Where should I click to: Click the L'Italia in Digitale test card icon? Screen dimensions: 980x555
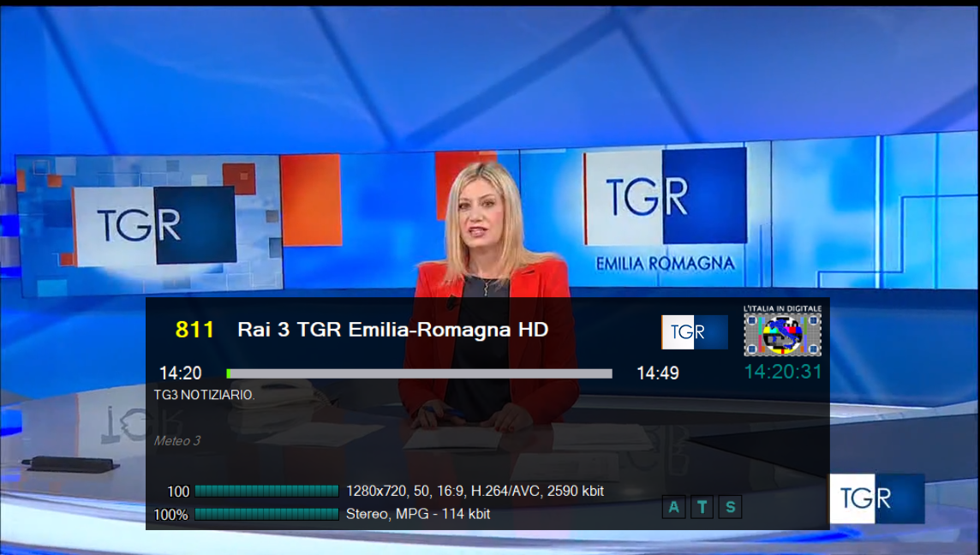(782, 333)
